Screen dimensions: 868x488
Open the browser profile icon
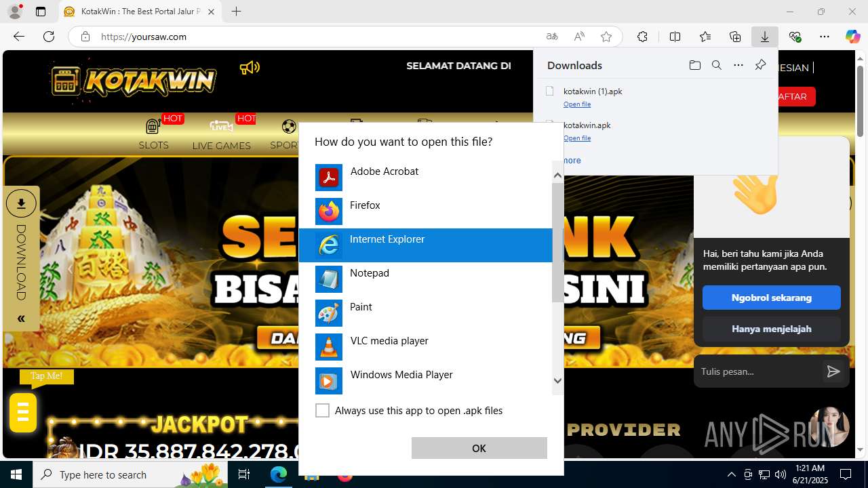[15, 12]
